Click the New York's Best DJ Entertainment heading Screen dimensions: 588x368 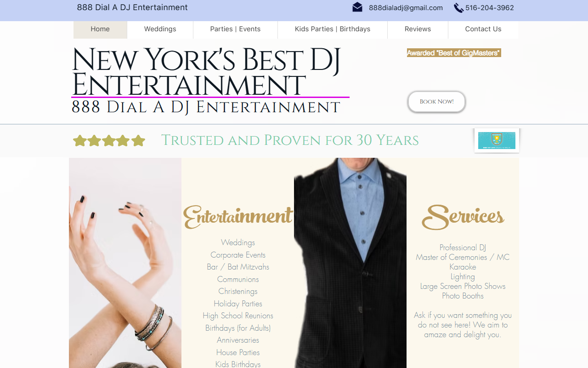point(206,72)
